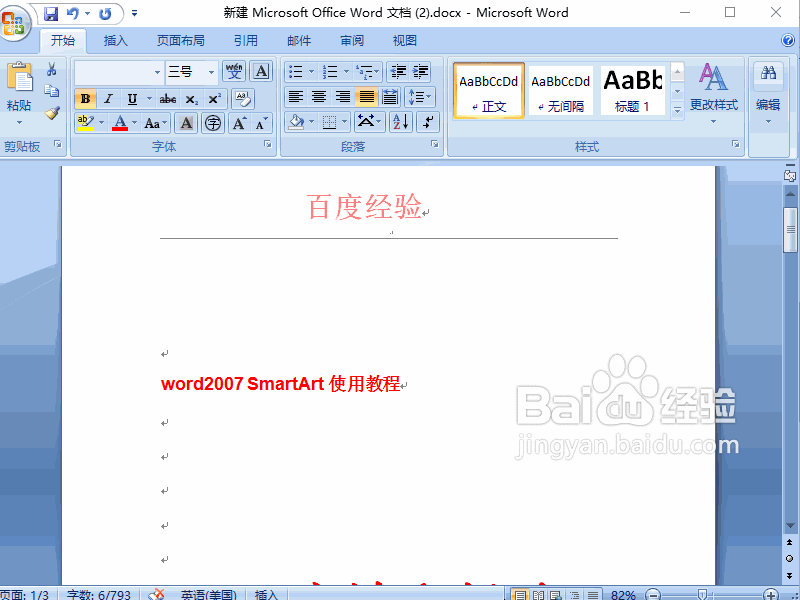Switch to Print Layout view

coord(519,595)
